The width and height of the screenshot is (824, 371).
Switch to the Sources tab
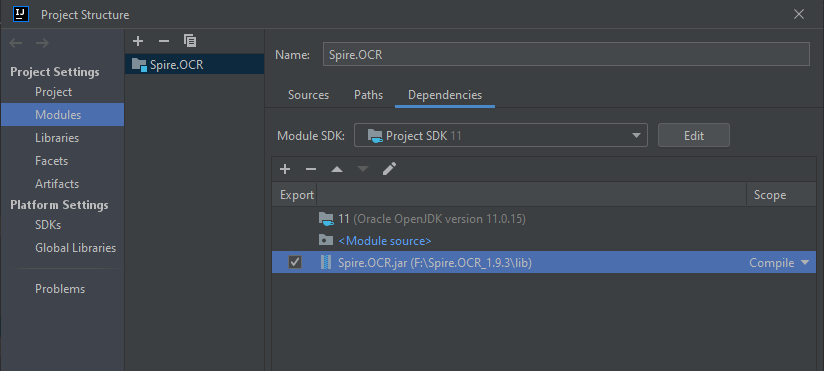pyautogui.click(x=308, y=95)
